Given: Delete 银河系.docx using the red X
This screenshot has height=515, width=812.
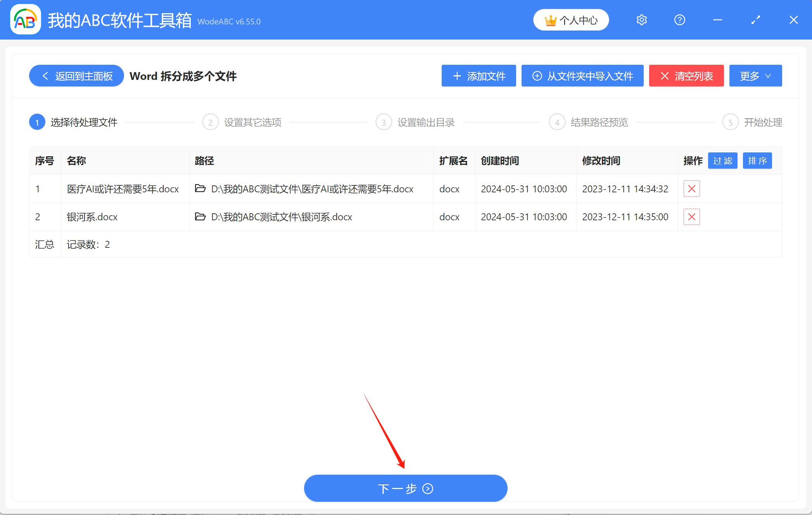Looking at the screenshot, I should pos(691,217).
